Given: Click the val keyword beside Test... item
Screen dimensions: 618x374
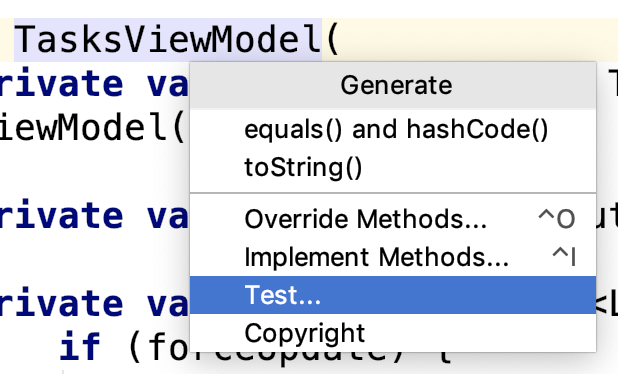Looking at the screenshot, I should pos(168,303).
